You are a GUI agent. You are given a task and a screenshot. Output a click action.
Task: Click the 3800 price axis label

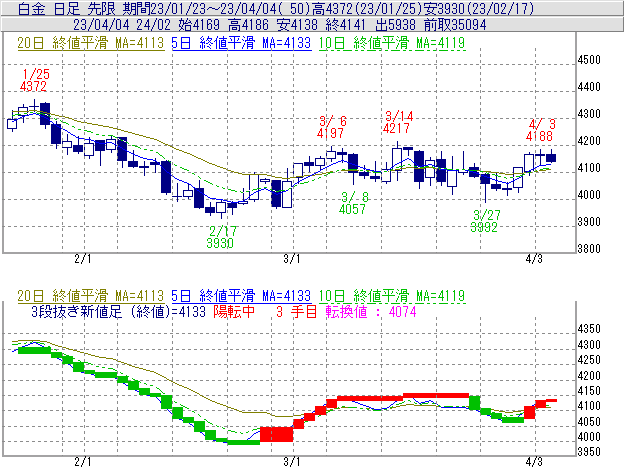[589, 249]
